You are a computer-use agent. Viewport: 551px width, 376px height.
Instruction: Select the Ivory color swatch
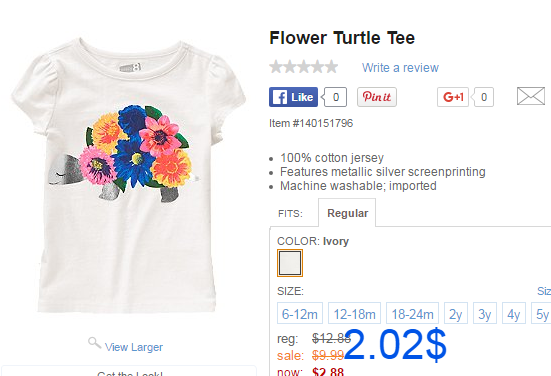coord(290,263)
